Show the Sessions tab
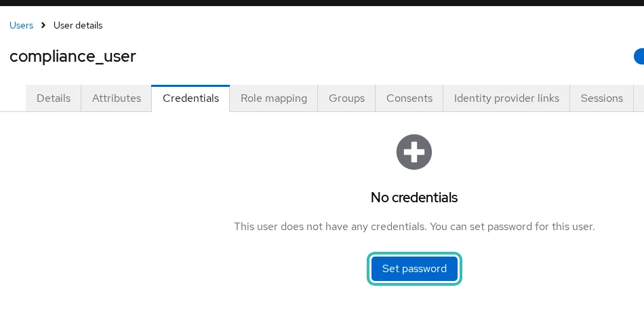This screenshot has width=644, height=319. (x=602, y=98)
